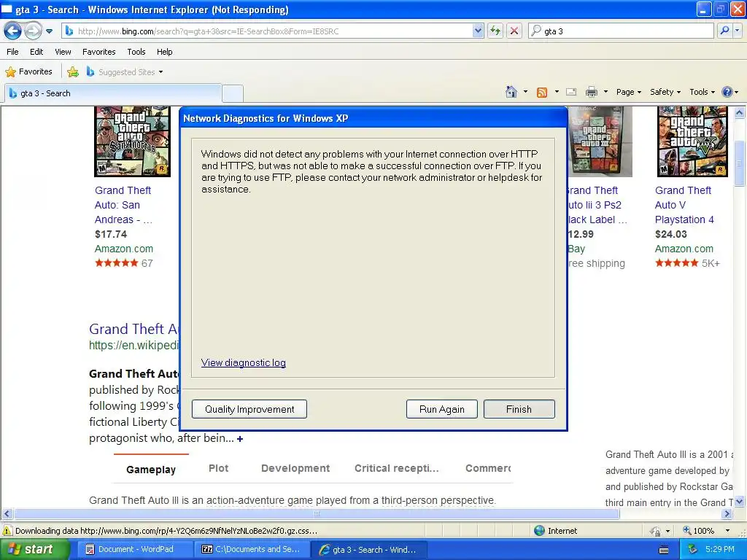
Task: Open the Favorites menu
Action: pos(98,52)
